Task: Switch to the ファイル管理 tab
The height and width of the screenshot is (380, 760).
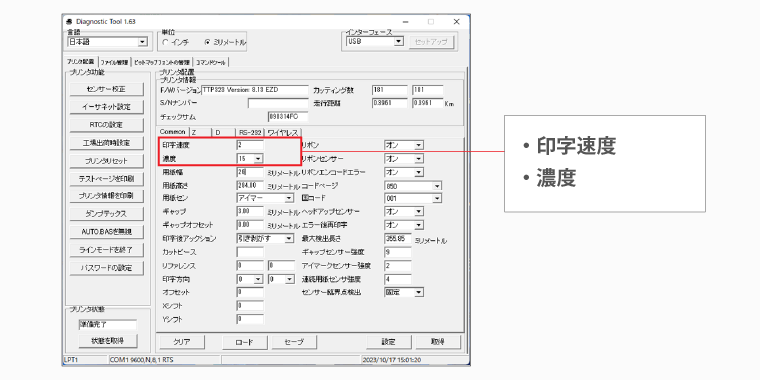Action: (x=115, y=62)
